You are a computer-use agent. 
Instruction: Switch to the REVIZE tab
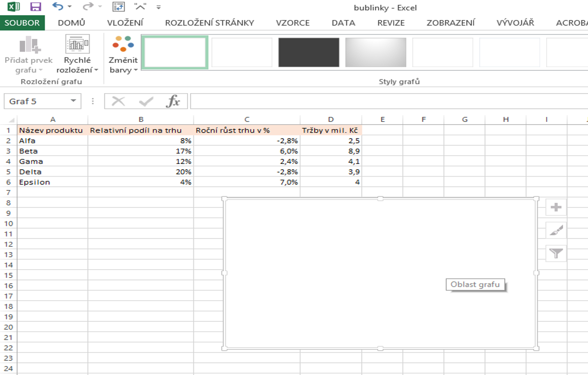coord(391,22)
